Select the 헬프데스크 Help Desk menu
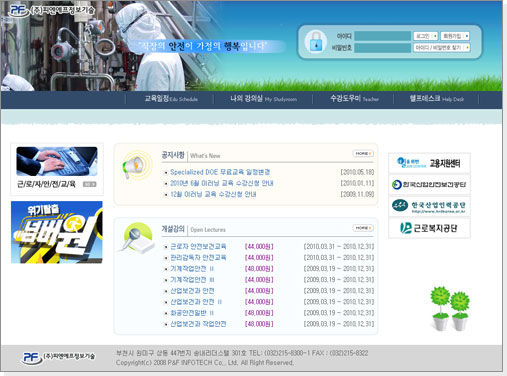 click(x=437, y=99)
